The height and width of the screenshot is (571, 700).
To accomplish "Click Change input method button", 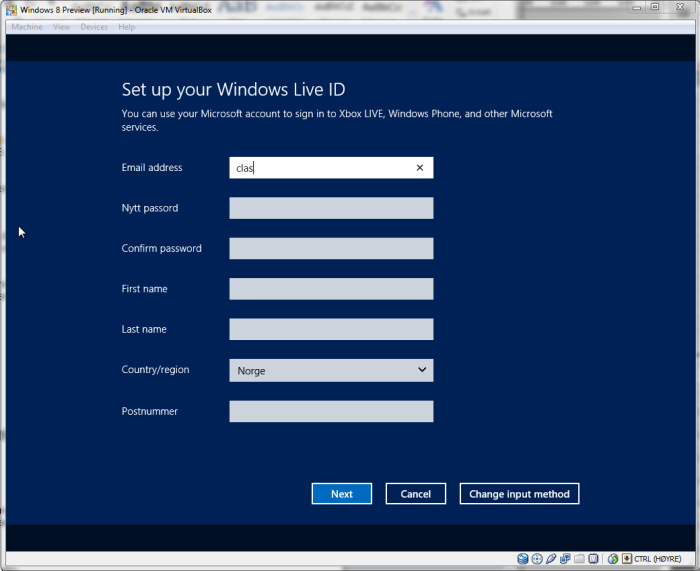I will [520, 494].
